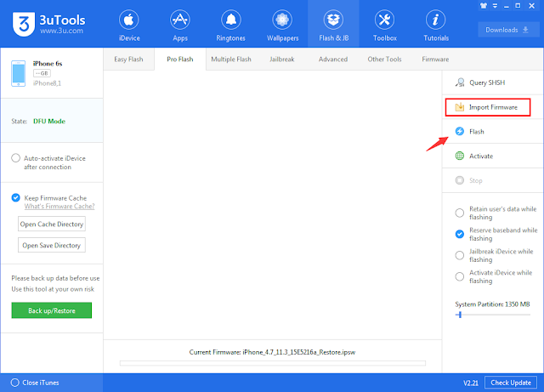Click the Flash lightning icon
The height and width of the screenshot is (392, 544).
pos(460,131)
